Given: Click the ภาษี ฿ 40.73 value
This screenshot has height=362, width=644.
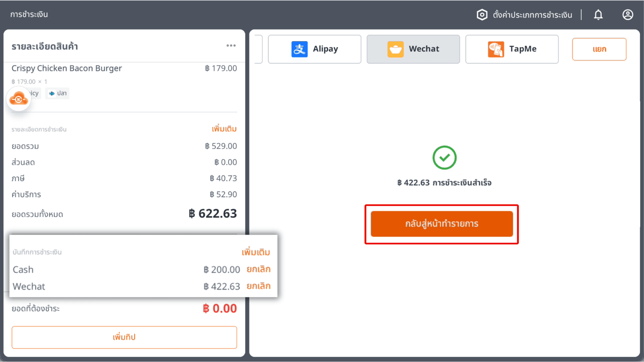Looking at the screenshot, I should click(223, 178).
